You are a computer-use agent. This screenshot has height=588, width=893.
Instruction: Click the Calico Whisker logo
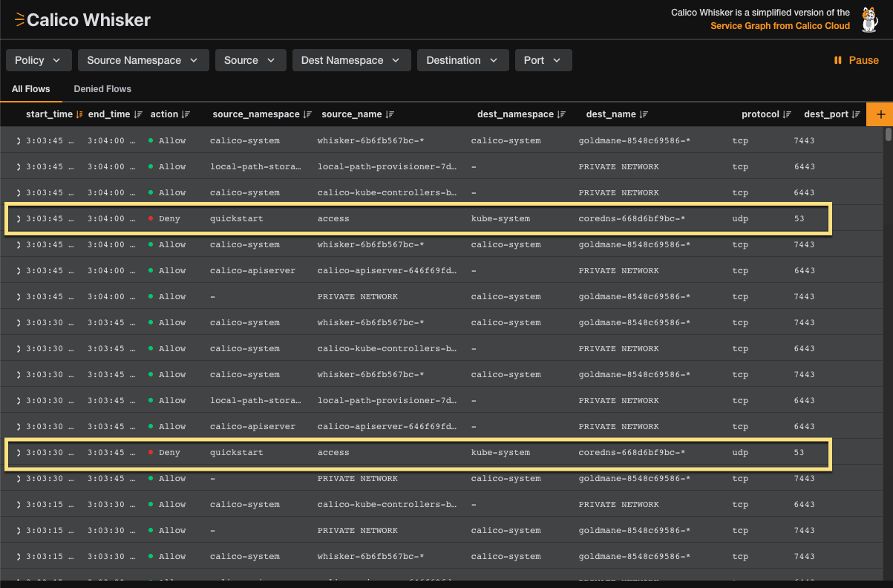82,20
